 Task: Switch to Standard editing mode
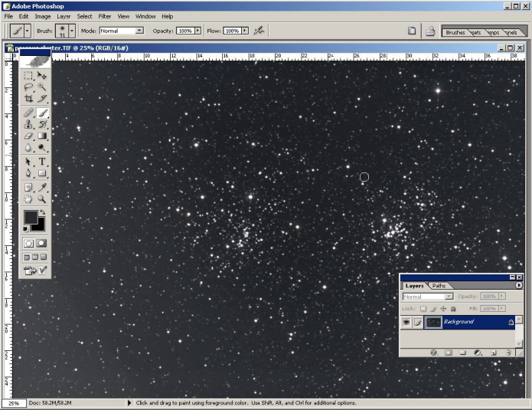tap(28, 243)
